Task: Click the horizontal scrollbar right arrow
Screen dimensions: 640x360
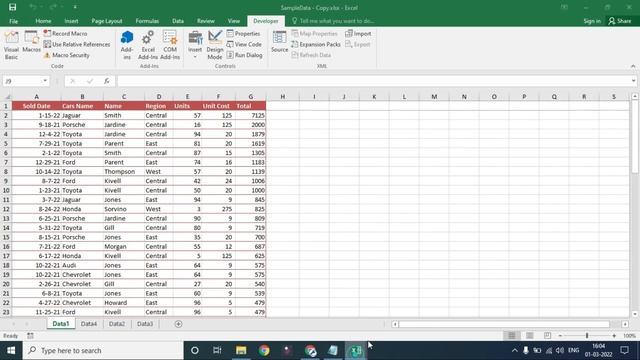Action: [625, 324]
